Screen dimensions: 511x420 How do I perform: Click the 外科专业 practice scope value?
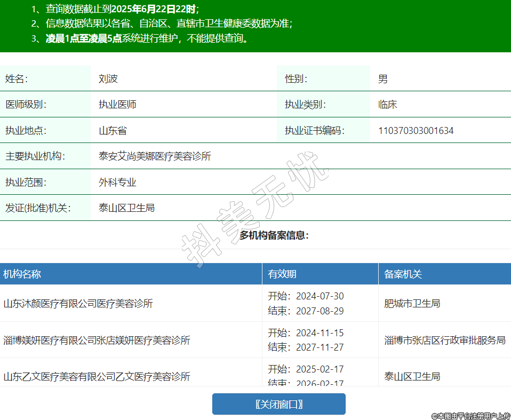117,183
